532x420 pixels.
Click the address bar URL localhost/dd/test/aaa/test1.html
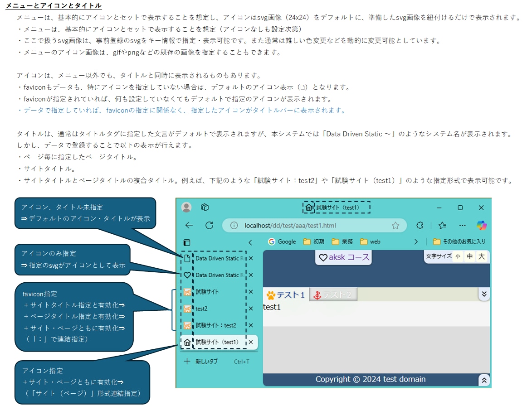tap(290, 226)
